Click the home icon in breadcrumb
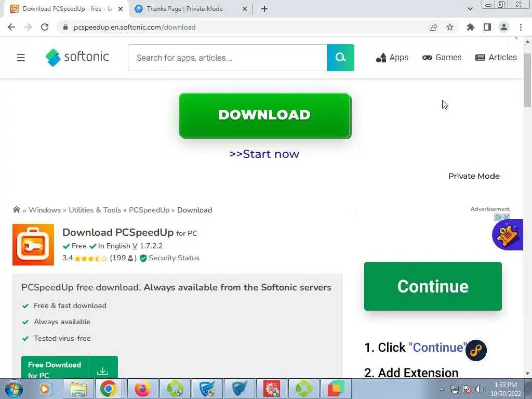Screen dimensions: 532x399 coord(16,210)
